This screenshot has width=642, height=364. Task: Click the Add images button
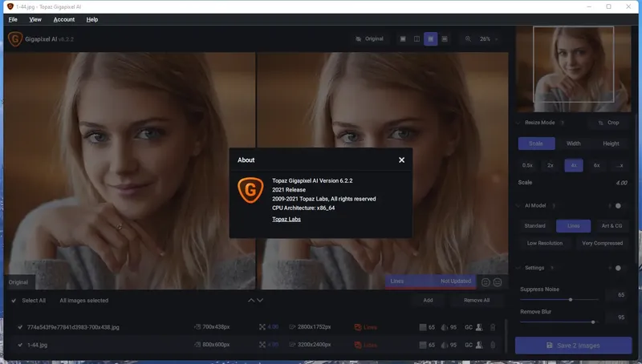(x=428, y=300)
